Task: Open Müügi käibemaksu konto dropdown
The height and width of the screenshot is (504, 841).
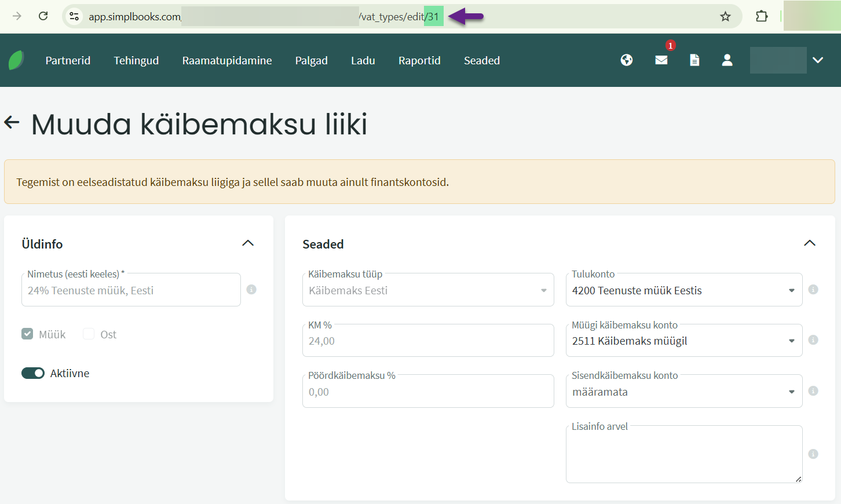Action: pyautogui.click(x=683, y=341)
